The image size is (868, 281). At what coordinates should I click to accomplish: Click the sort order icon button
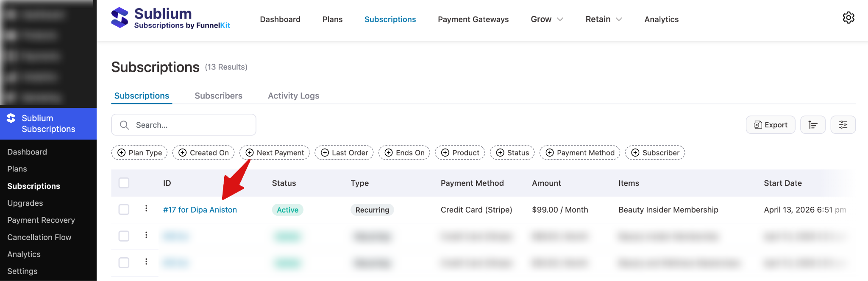point(812,125)
